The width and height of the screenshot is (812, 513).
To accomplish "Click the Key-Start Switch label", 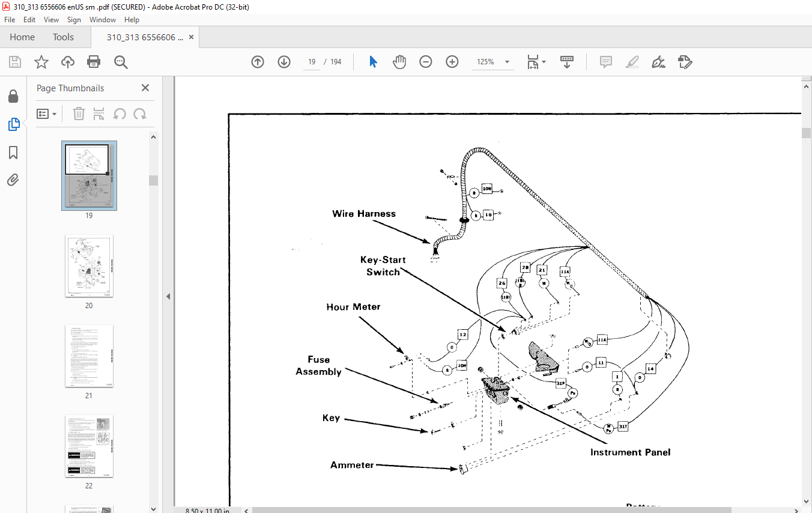I will [383, 266].
